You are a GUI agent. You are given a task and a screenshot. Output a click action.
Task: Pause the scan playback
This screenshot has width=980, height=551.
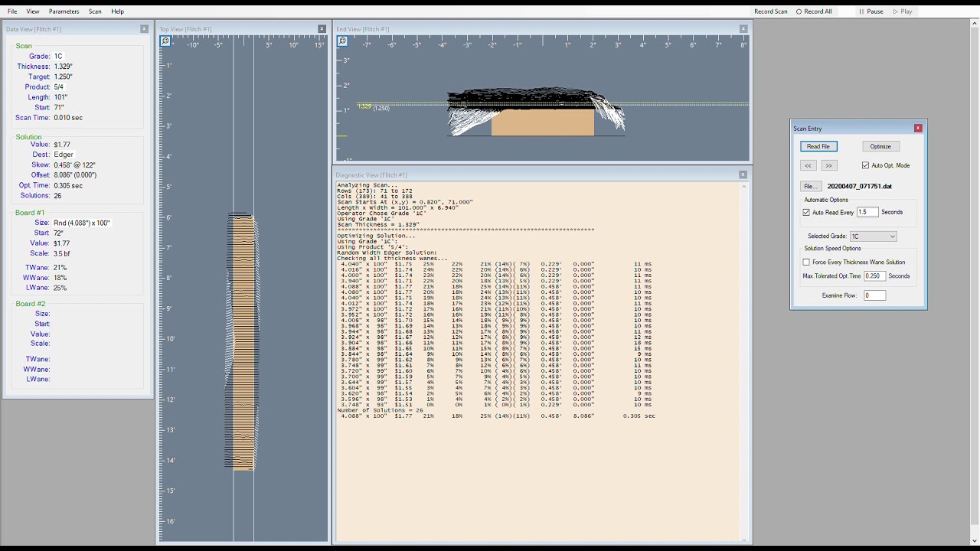(x=871, y=11)
